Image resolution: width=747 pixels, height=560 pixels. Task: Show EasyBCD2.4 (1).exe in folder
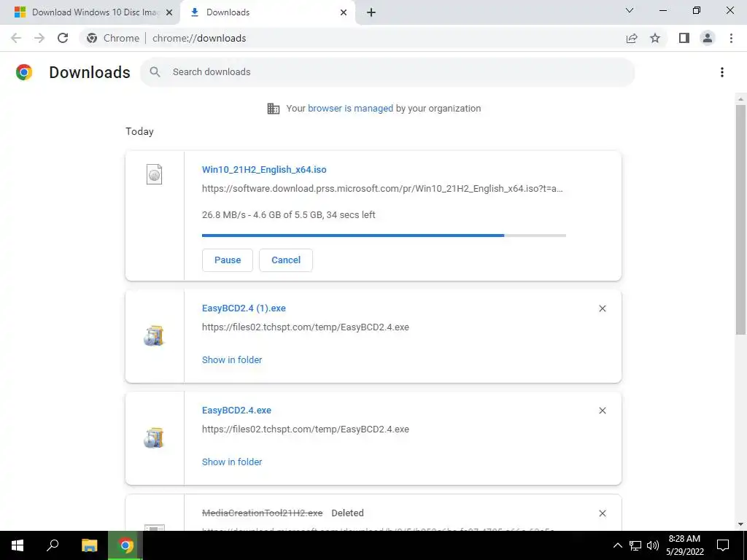pyautogui.click(x=232, y=360)
